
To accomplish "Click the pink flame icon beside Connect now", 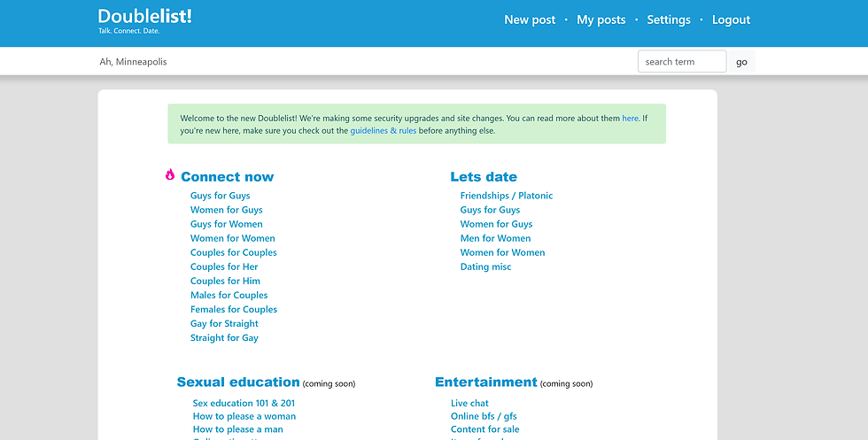I will (170, 175).
